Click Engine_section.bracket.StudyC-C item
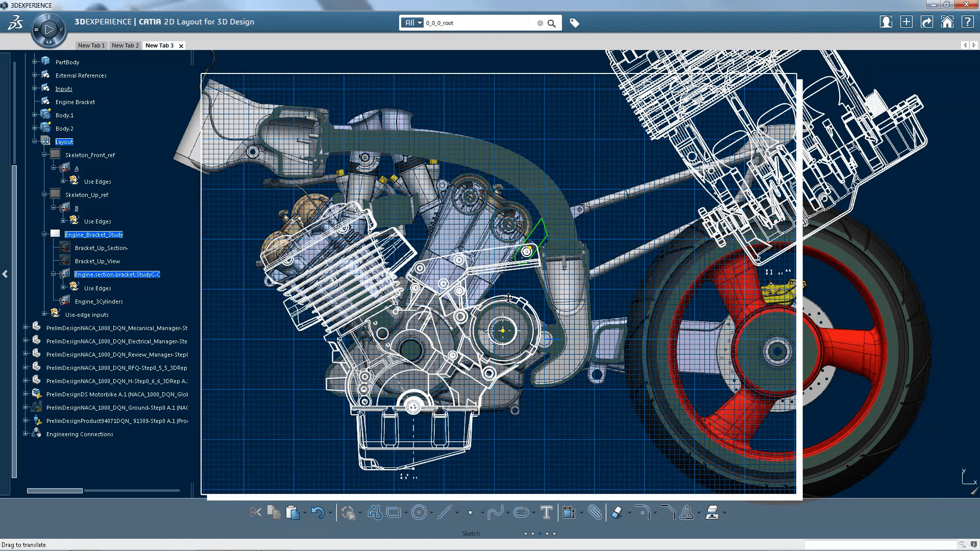Screen dimensions: 980x551 [x=116, y=274]
